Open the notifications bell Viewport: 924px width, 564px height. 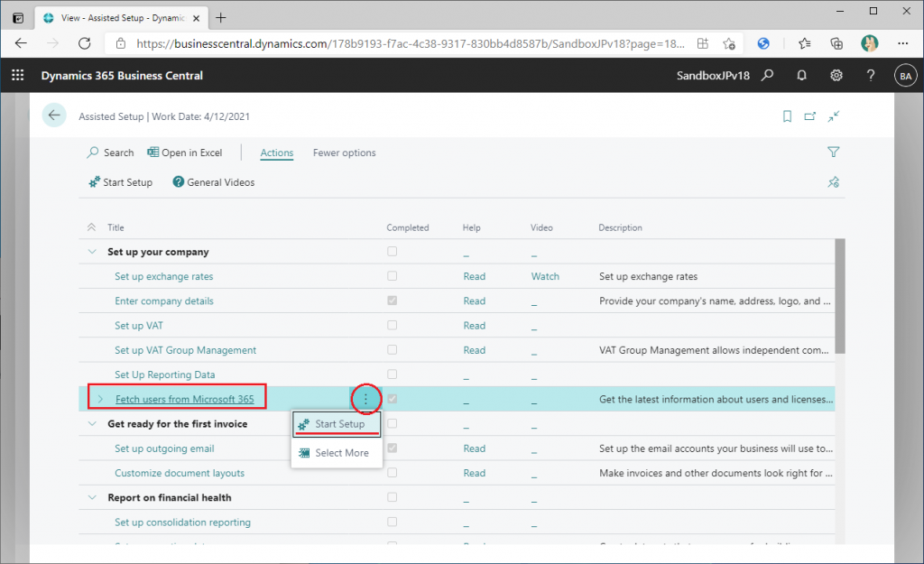(x=801, y=76)
